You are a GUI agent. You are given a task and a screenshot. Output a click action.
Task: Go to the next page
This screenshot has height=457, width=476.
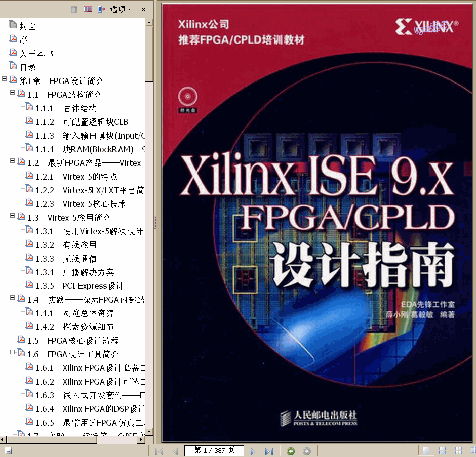tap(252, 451)
